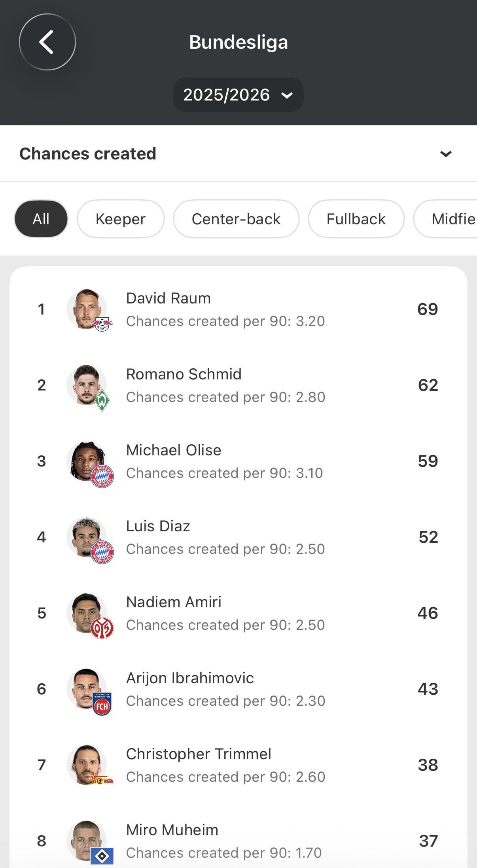Tap Nadiem Amiri's total of 46

pos(428,613)
